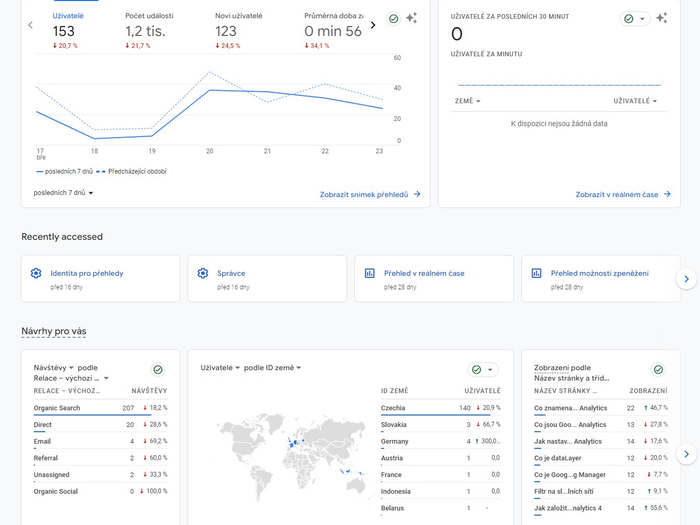
Task: Open the Zobrazit snímek přehledů link
Action: click(x=370, y=194)
